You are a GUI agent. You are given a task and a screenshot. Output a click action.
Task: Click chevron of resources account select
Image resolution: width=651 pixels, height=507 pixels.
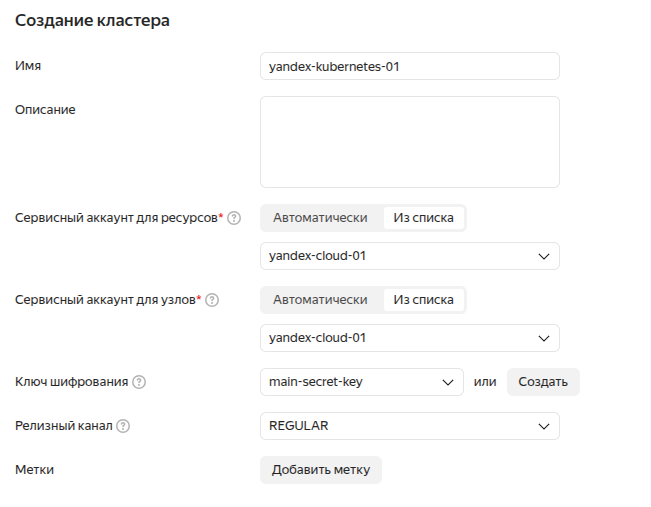[544, 256]
